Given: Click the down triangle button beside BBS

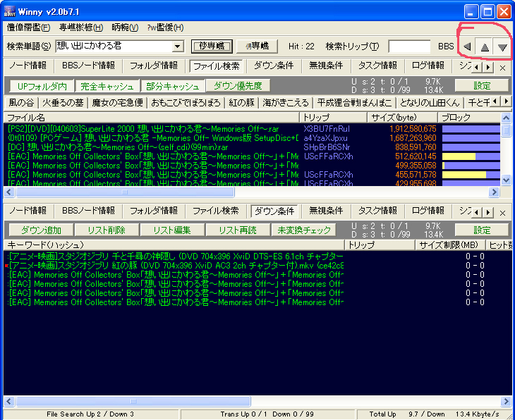Looking at the screenshot, I should click(502, 47).
